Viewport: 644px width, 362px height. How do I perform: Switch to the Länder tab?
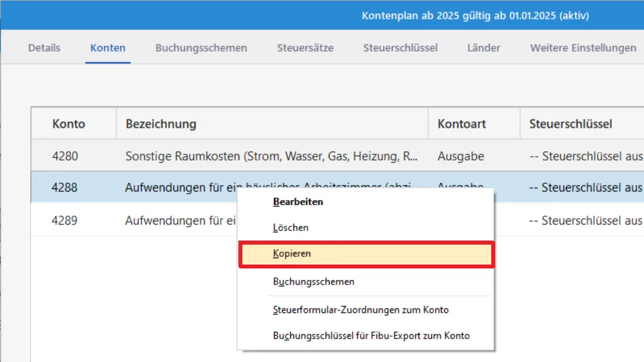coord(483,48)
